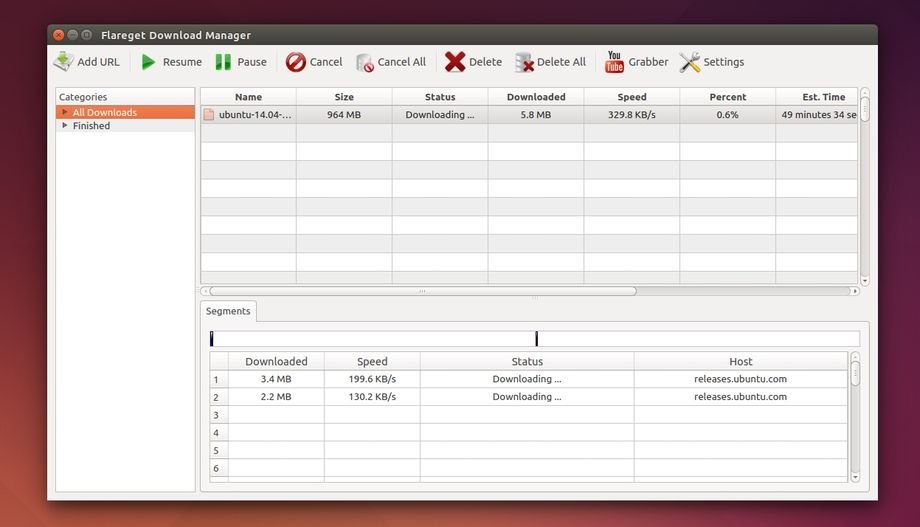Sort downloads by the Size column header
The height and width of the screenshot is (527, 920).
[x=344, y=97]
